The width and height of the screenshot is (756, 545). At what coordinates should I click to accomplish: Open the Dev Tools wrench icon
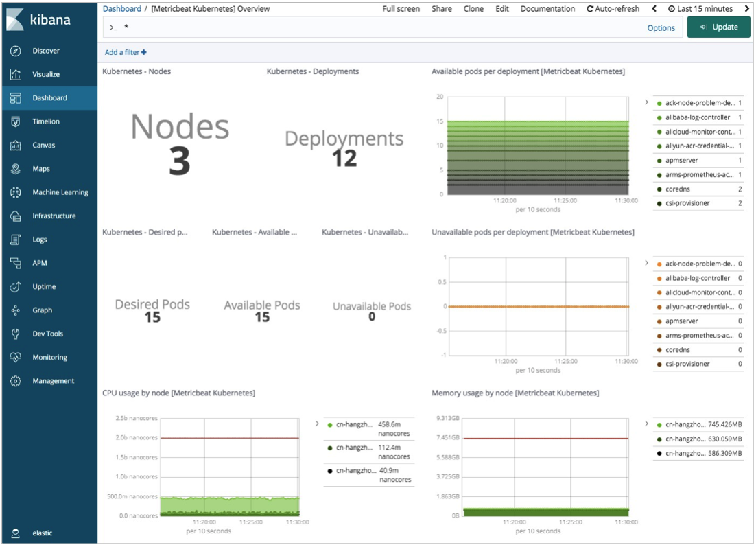pos(16,334)
